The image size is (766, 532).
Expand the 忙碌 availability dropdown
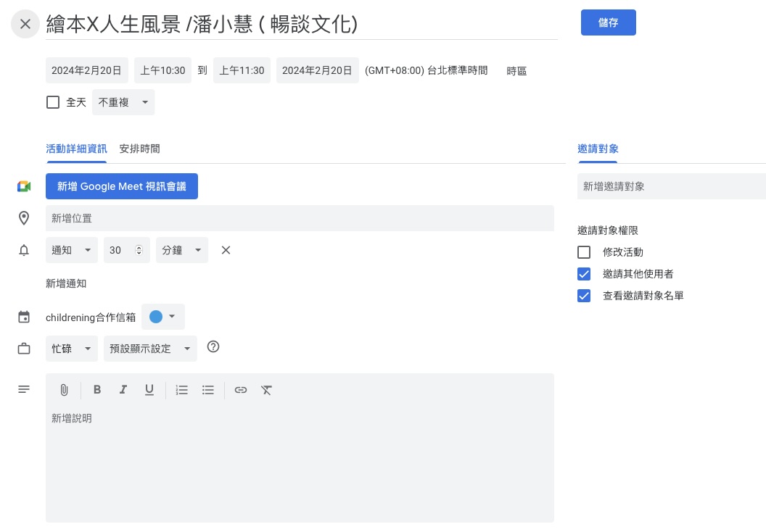(71, 349)
